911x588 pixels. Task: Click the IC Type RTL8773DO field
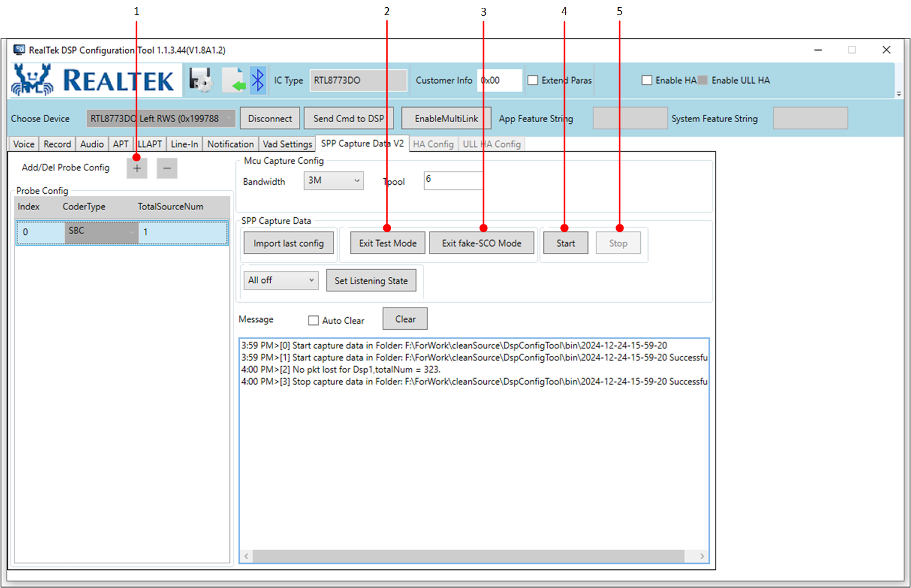(x=359, y=80)
